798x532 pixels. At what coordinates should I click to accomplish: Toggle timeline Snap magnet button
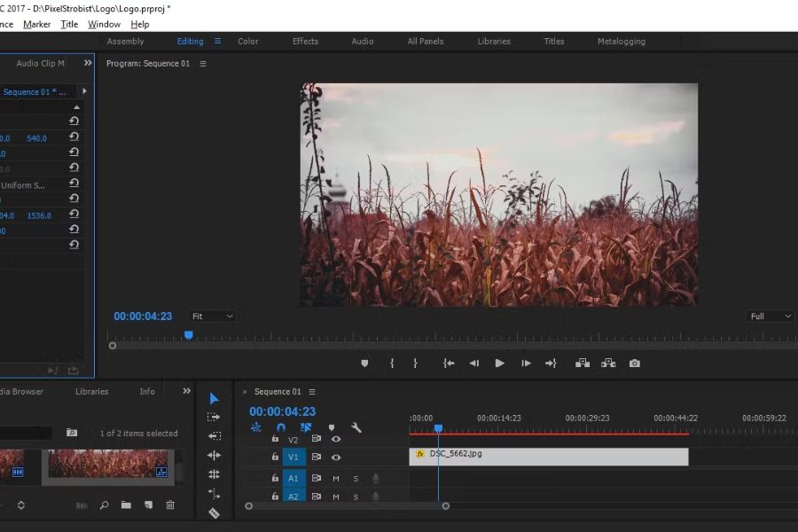[281, 427]
